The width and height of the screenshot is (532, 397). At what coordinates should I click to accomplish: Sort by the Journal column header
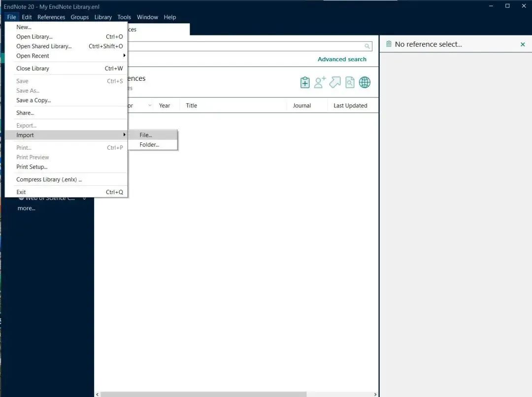(302, 105)
